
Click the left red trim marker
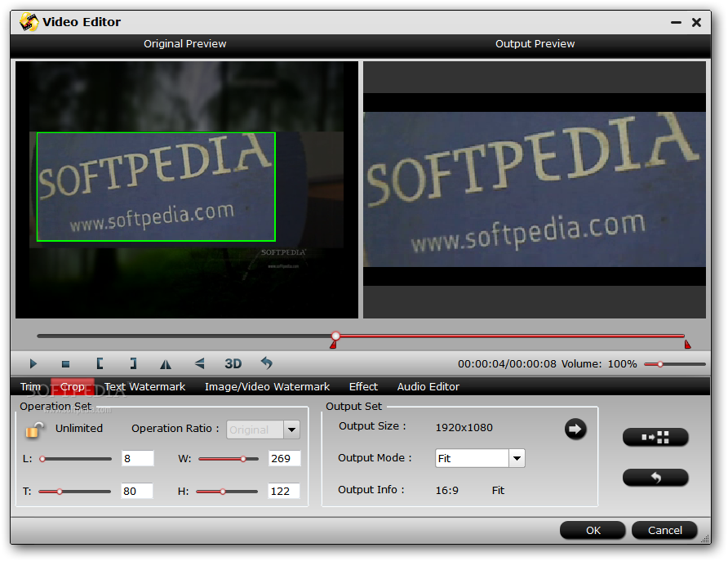pyautogui.click(x=333, y=345)
